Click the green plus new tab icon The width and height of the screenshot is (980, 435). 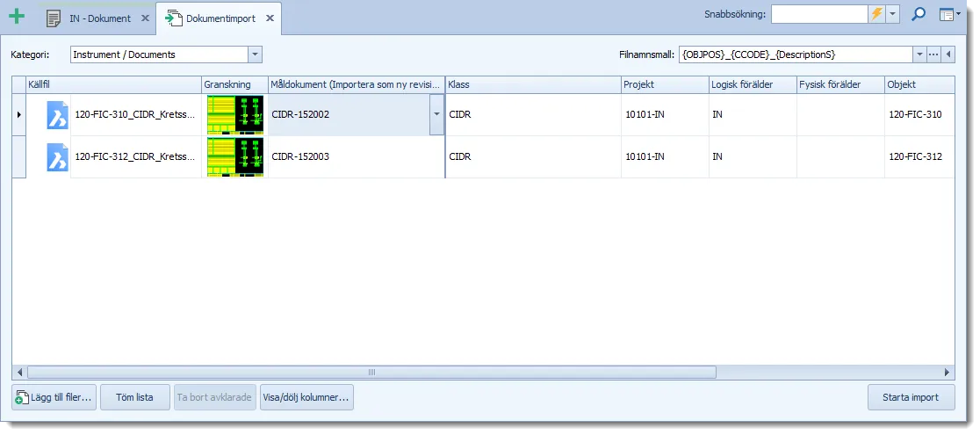pos(17,17)
